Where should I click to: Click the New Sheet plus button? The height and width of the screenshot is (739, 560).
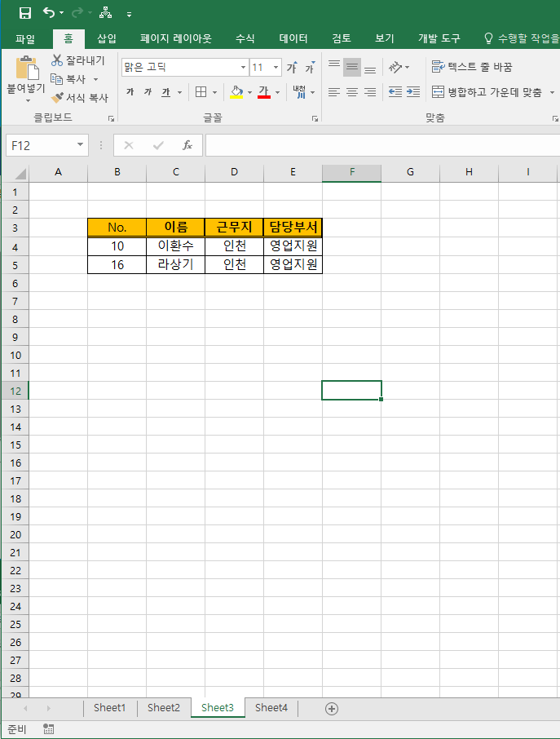332,708
